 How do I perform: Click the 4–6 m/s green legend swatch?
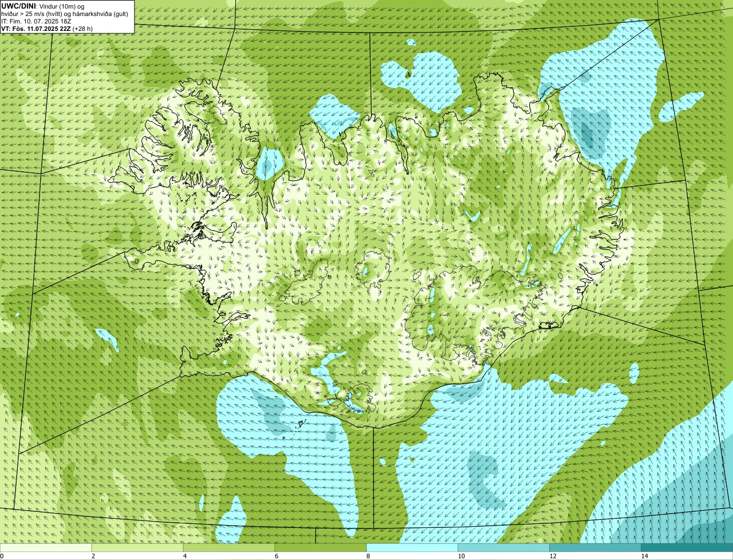point(229,547)
